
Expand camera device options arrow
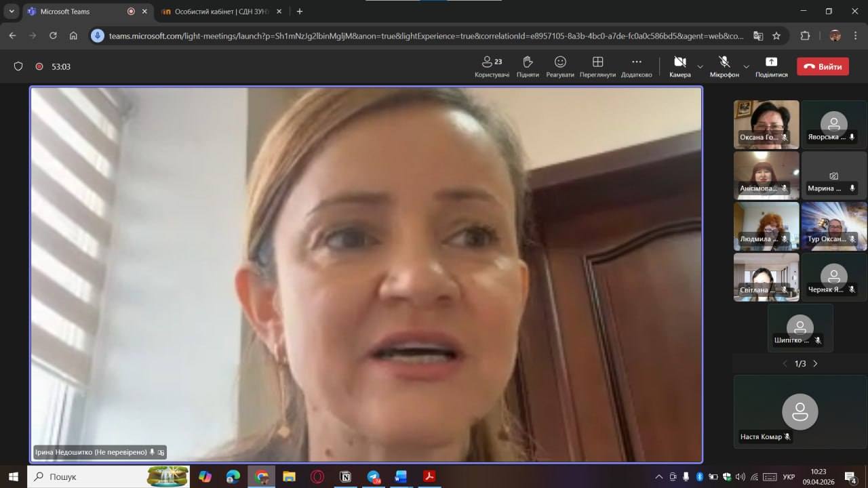tap(700, 66)
